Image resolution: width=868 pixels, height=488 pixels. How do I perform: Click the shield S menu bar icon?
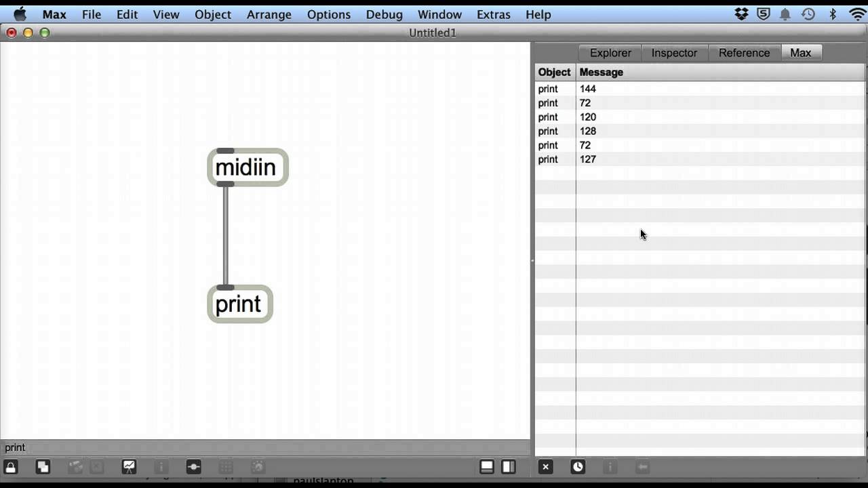pyautogui.click(x=764, y=14)
